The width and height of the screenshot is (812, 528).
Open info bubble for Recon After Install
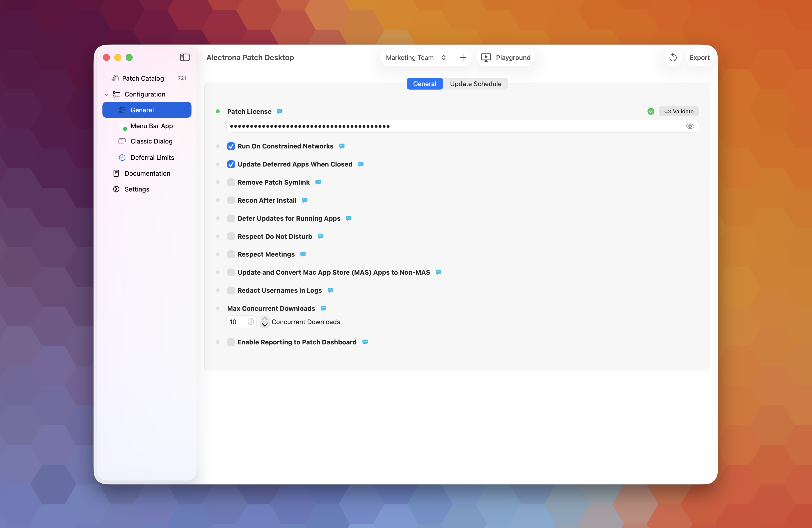305,200
